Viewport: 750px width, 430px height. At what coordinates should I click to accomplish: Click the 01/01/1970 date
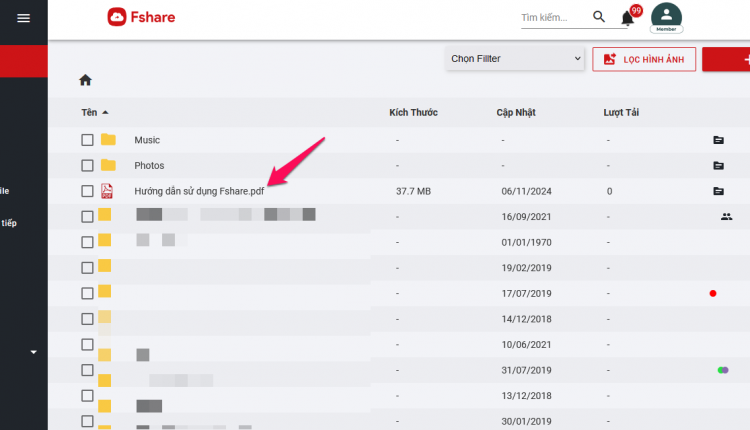coord(526,243)
